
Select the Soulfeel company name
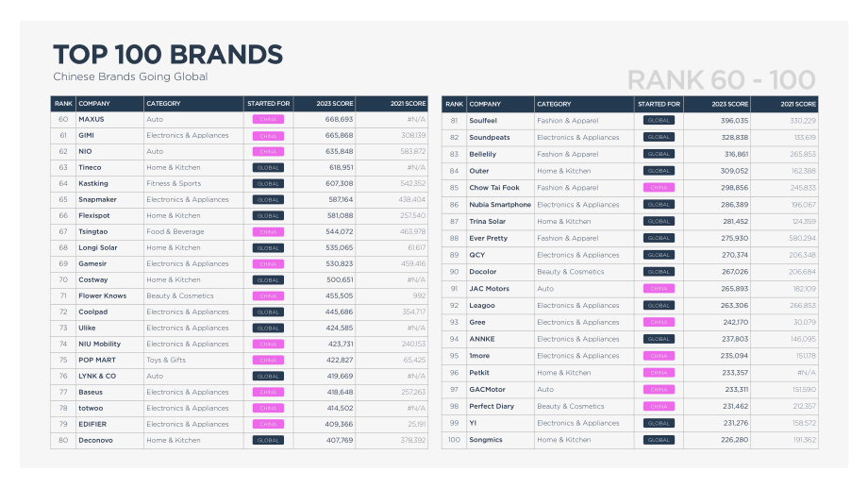click(x=483, y=120)
